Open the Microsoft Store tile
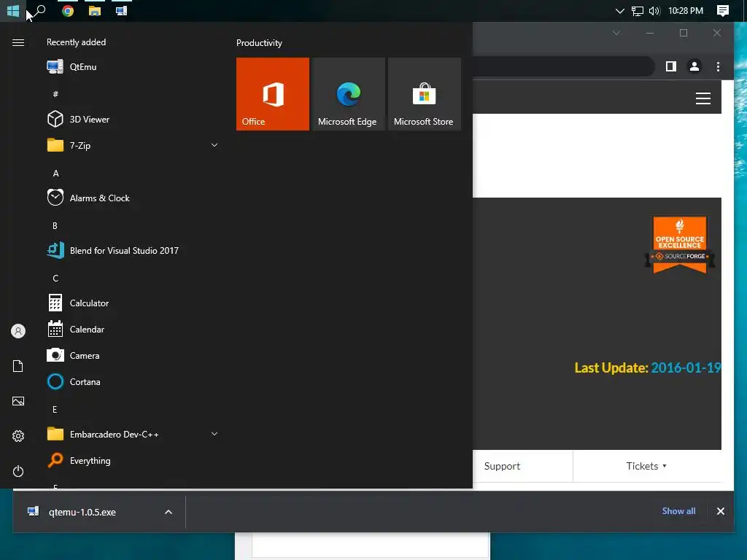Screen dimensions: 747x560 point(425,94)
